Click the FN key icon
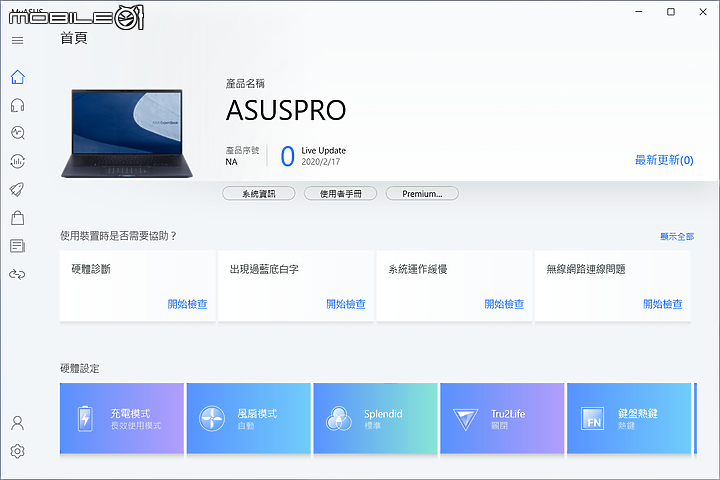The height and width of the screenshot is (480, 720). pyautogui.click(x=592, y=418)
